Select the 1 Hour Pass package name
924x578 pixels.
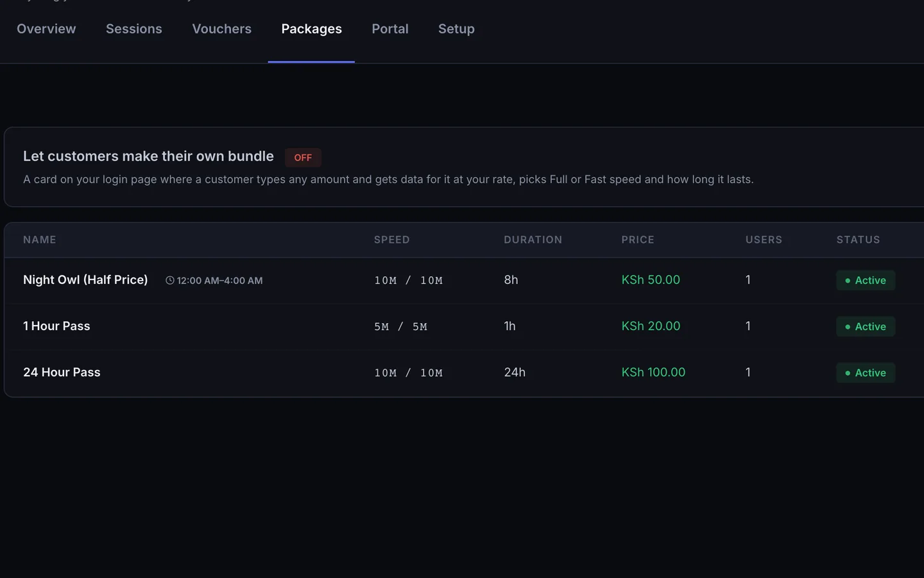pos(56,326)
